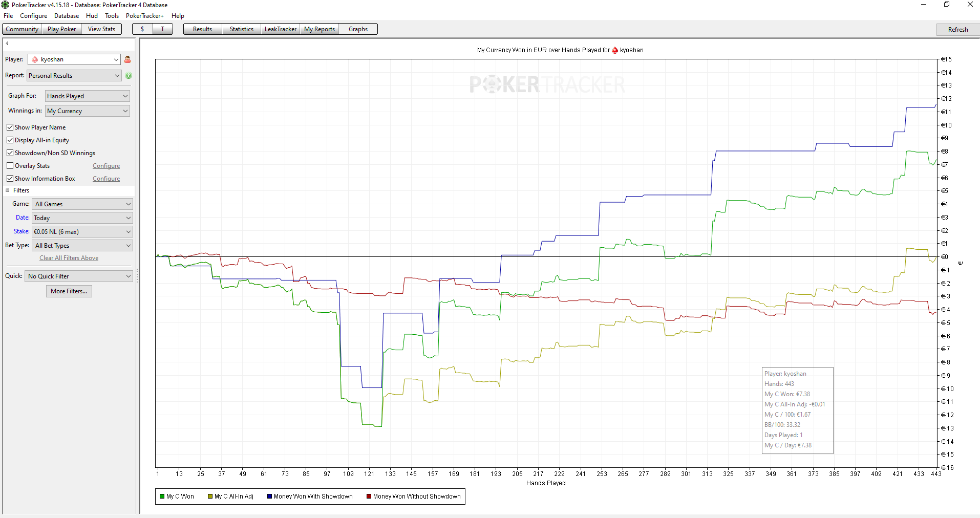Click the More Filters button
Screen dimensions: 980x518
tap(69, 291)
